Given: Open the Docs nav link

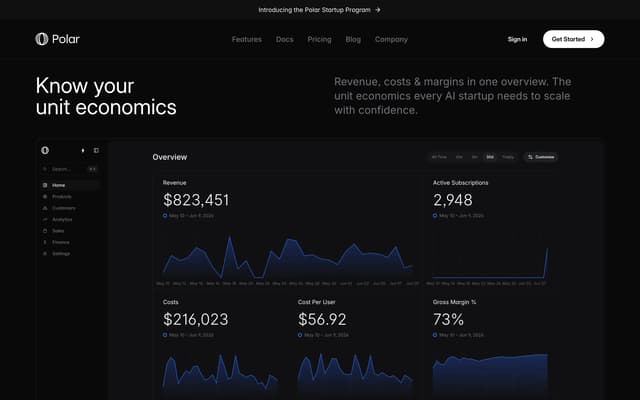Looking at the screenshot, I should click(x=284, y=39).
